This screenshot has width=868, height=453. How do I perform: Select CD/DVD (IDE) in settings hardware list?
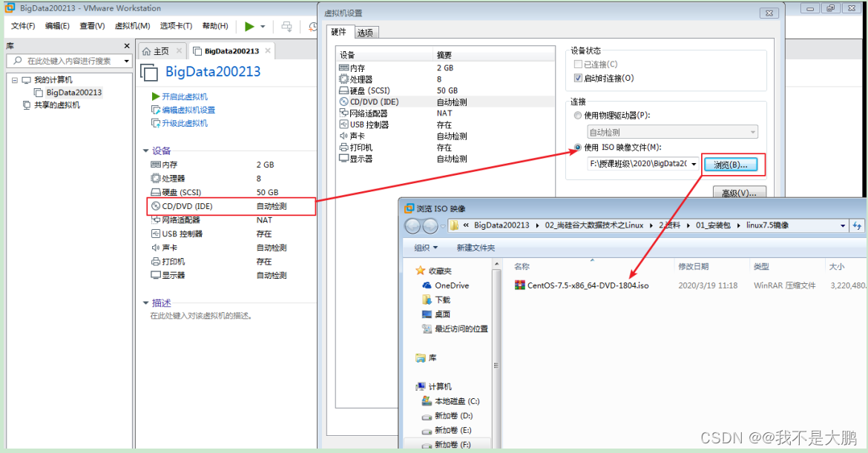[x=445, y=102]
